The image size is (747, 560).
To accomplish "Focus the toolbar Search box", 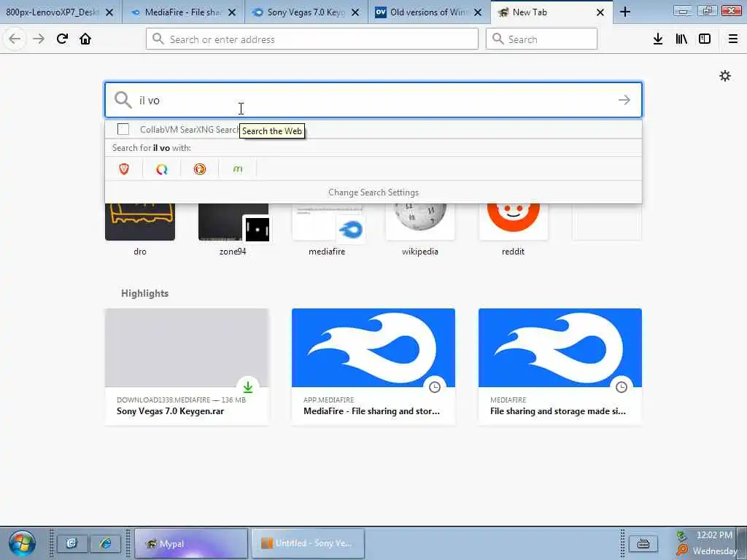I will (541, 39).
